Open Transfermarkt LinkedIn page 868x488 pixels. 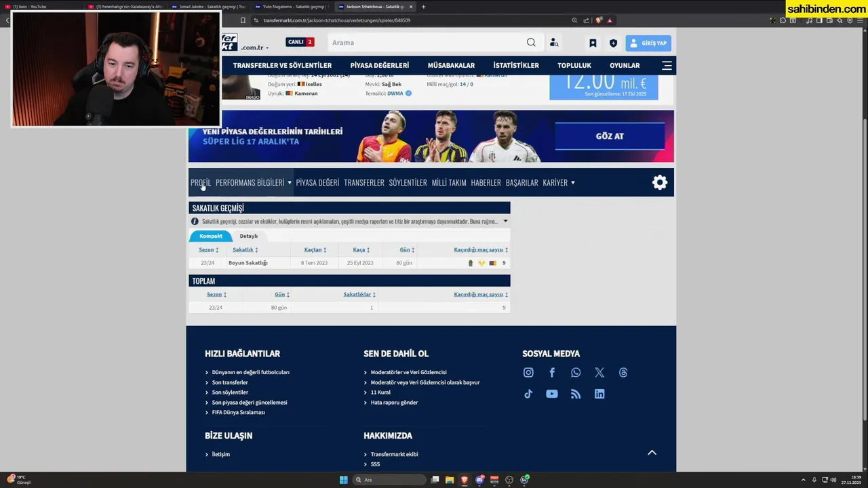[x=599, y=394]
